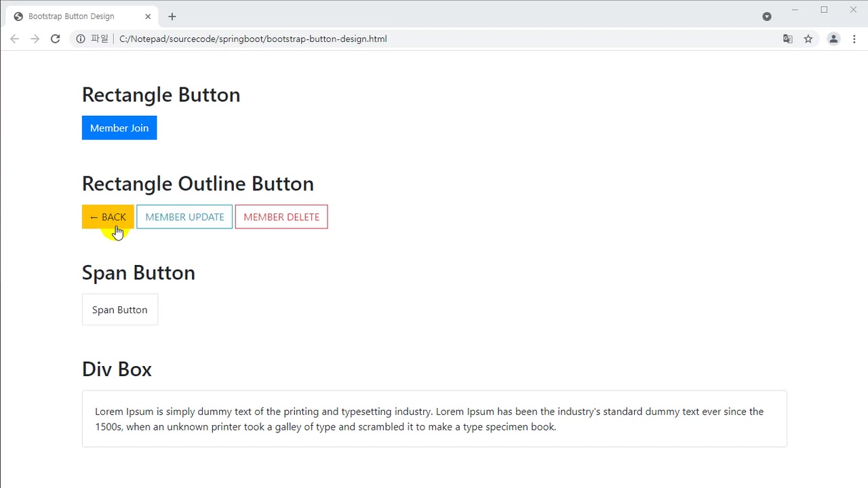This screenshot has height=488, width=868.
Task: Open the user profile icon
Action: (x=833, y=39)
